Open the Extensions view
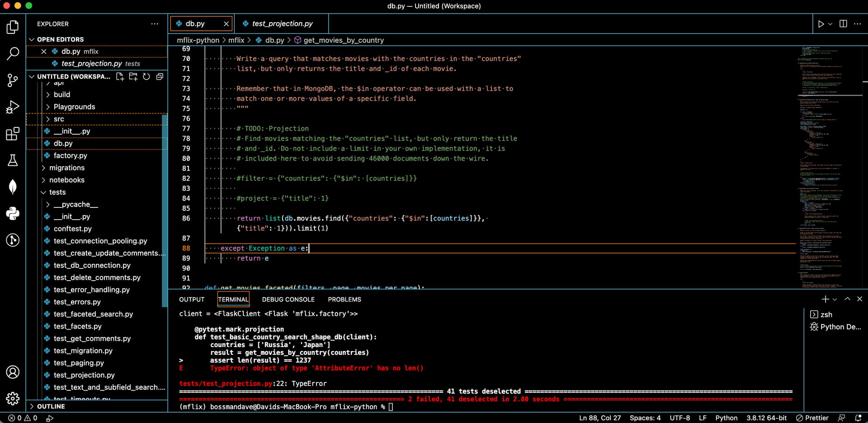The image size is (868, 423). click(x=12, y=134)
